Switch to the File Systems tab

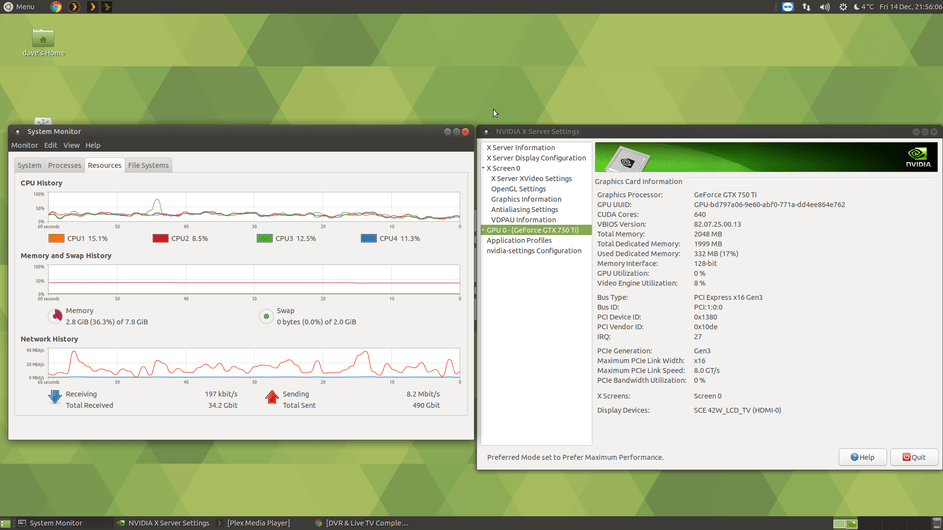148,165
